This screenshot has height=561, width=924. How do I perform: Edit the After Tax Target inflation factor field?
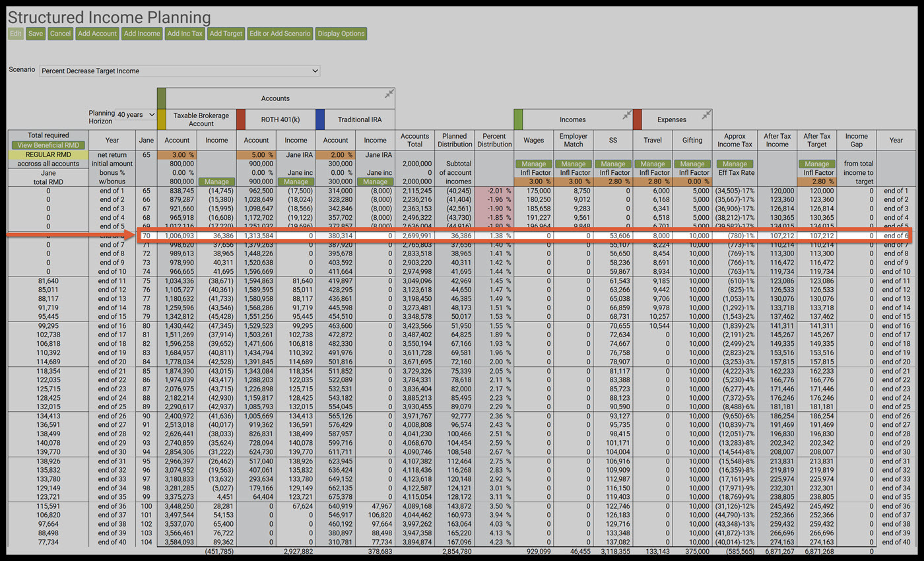pos(817,181)
